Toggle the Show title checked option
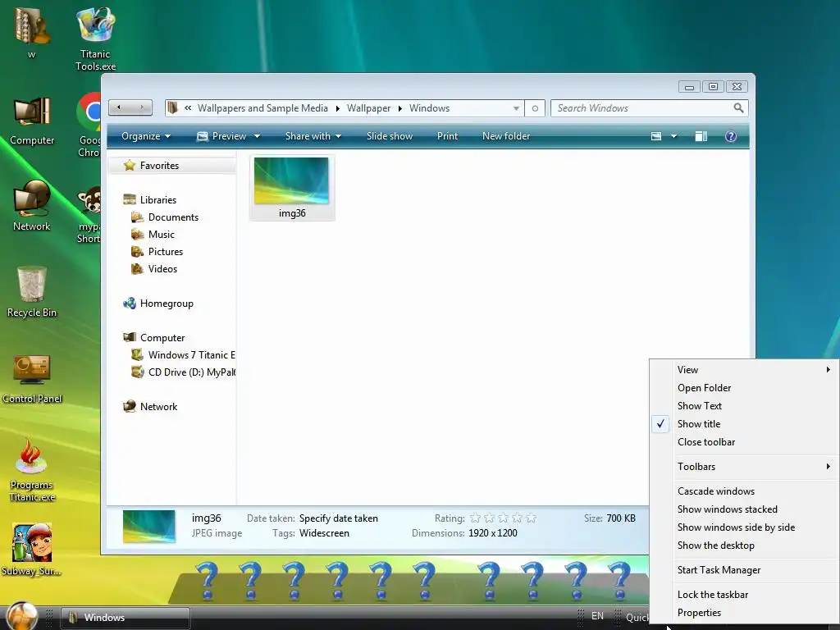Screen dimensions: 840x630 [x=745, y=424]
